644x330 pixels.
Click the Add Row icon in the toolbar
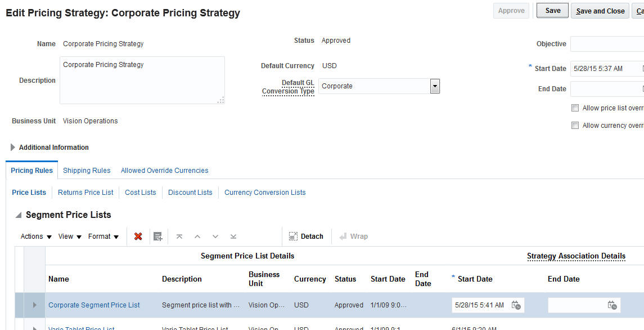157,236
